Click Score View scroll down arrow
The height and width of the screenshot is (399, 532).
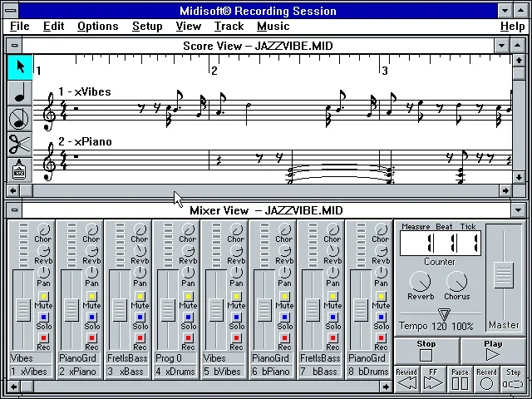coord(519,177)
